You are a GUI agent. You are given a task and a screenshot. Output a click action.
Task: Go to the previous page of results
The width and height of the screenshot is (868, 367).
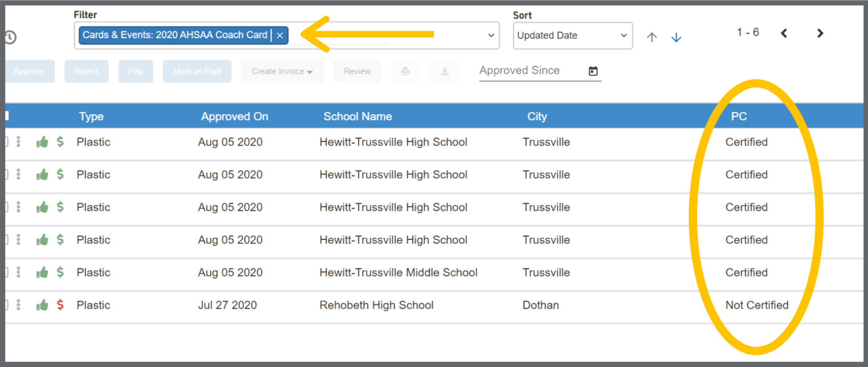pyautogui.click(x=784, y=33)
